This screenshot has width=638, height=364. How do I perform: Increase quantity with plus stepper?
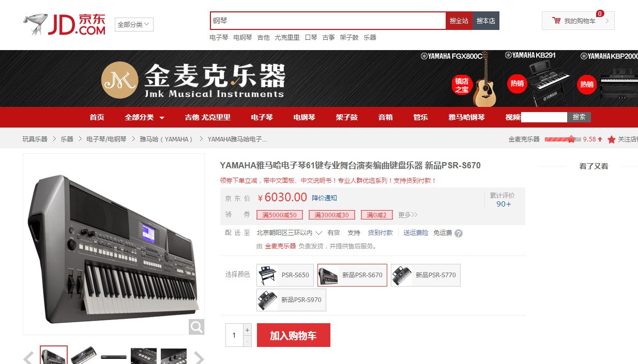pyautogui.click(x=247, y=329)
